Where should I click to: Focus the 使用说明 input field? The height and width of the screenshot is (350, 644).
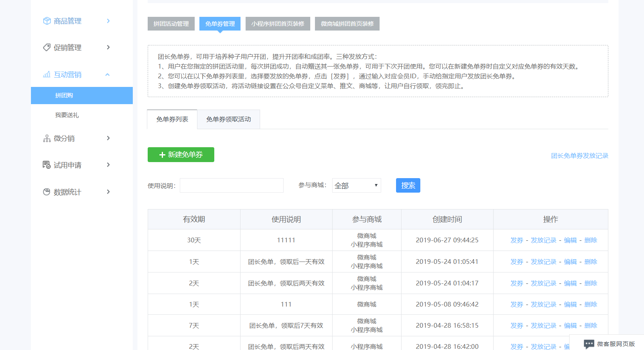click(232, 186)
